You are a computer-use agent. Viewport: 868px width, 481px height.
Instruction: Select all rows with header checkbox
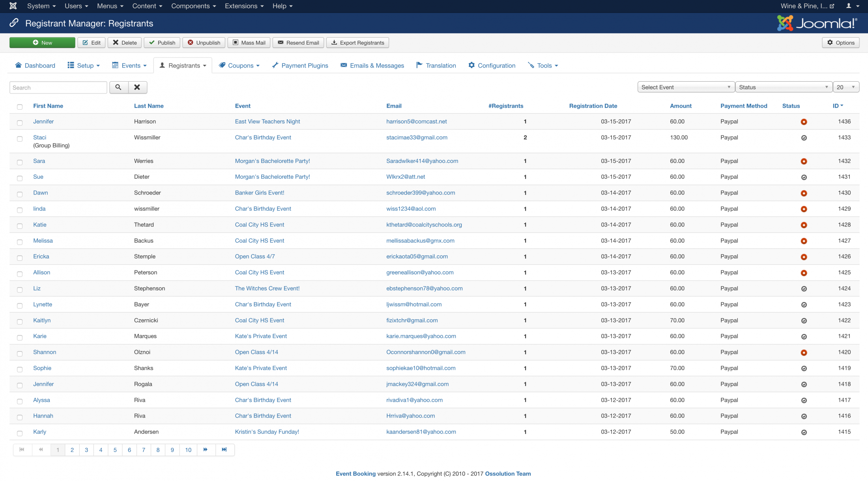[20, 107]
